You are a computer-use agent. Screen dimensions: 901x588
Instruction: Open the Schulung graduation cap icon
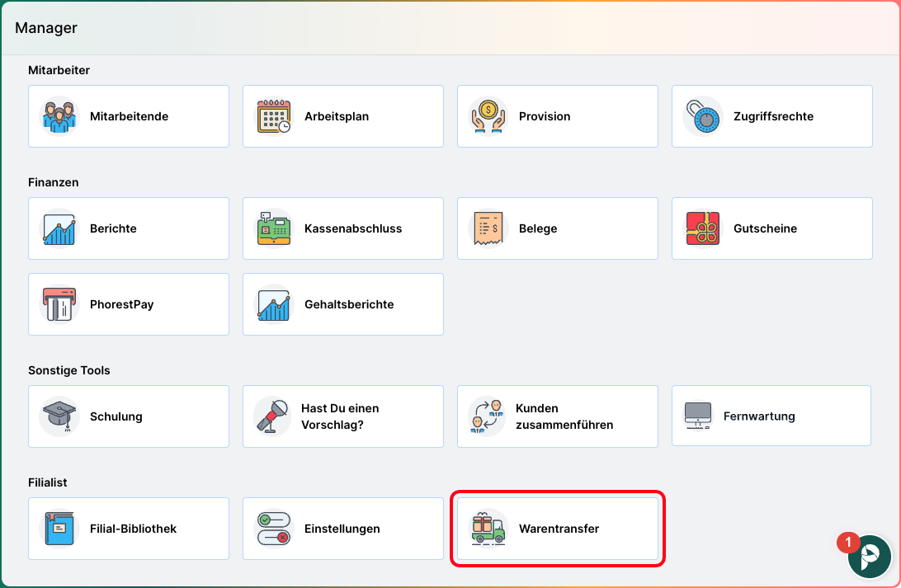pos(59,417)
